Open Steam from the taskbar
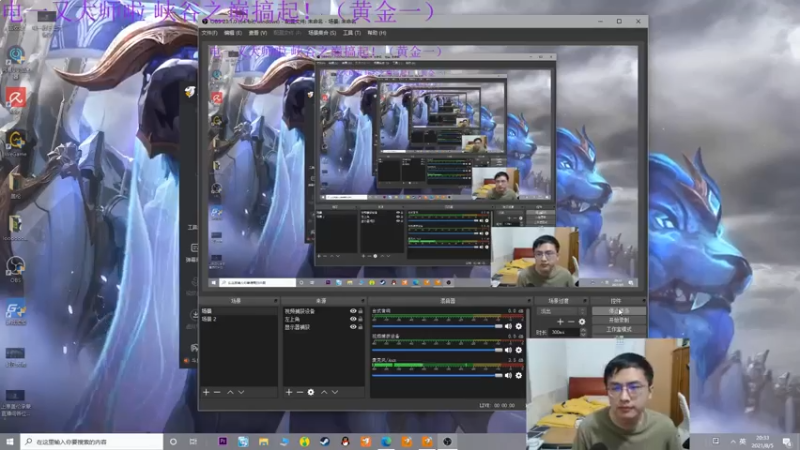 pyautogui.click(x=325, y=442)
